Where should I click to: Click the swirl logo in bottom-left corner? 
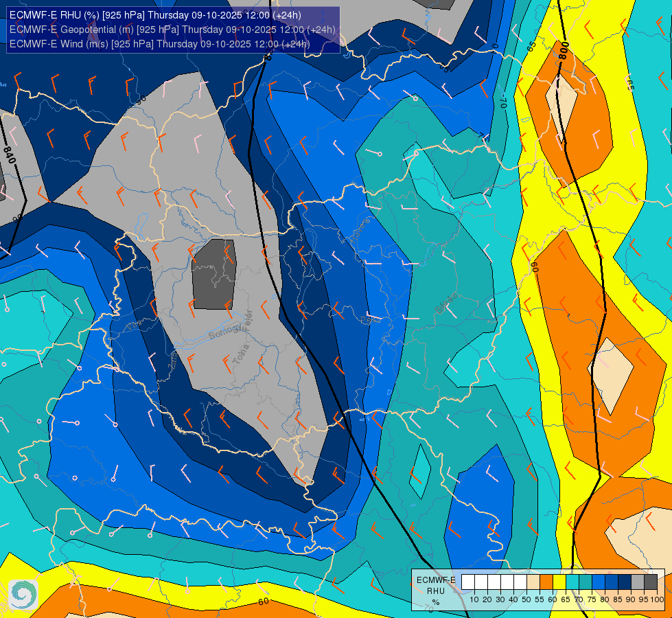click(23, 595)
